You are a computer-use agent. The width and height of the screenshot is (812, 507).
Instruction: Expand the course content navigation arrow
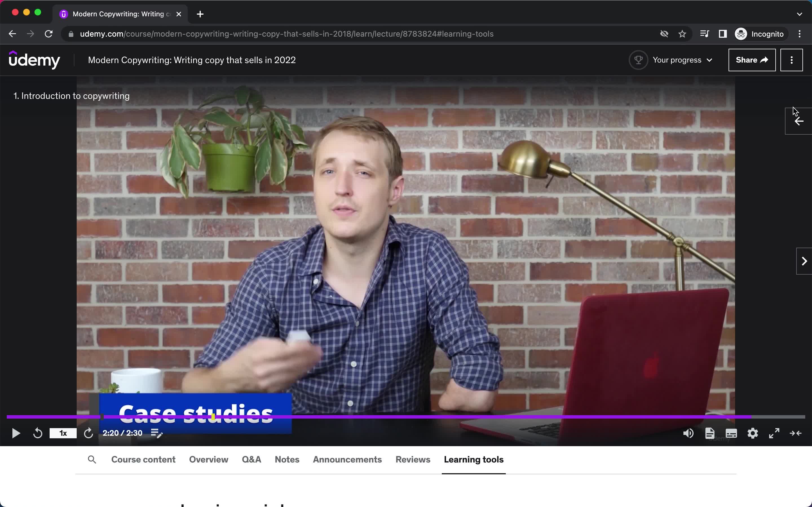tap(798, 120)
